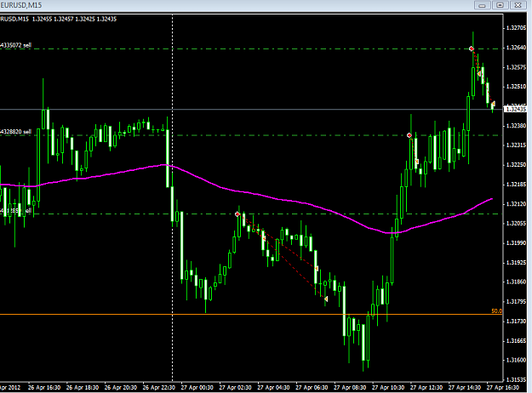Click the 27 Apr 04:30 time label

click(x=273, y=387)
